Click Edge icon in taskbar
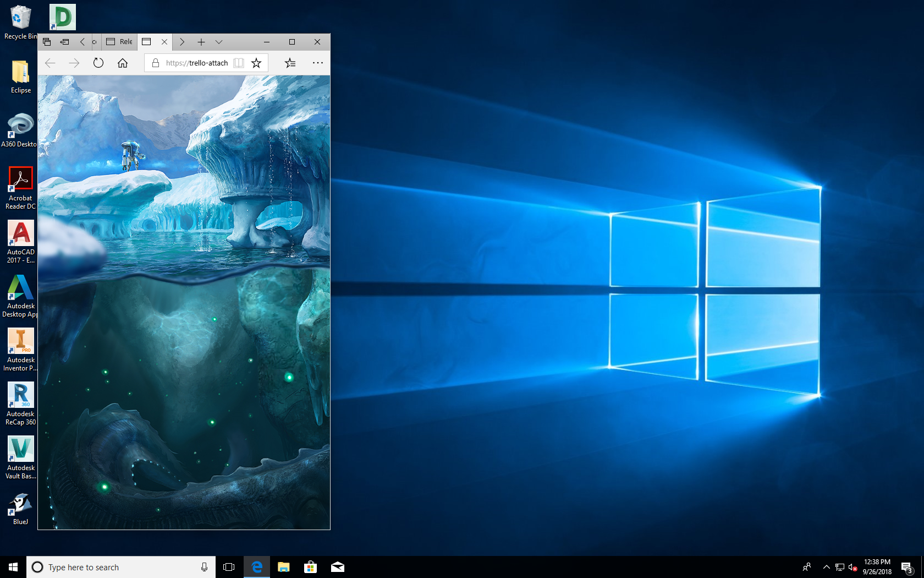Image resolution: width=924 pixels, height=578 pixels. (x=257, y=567)
